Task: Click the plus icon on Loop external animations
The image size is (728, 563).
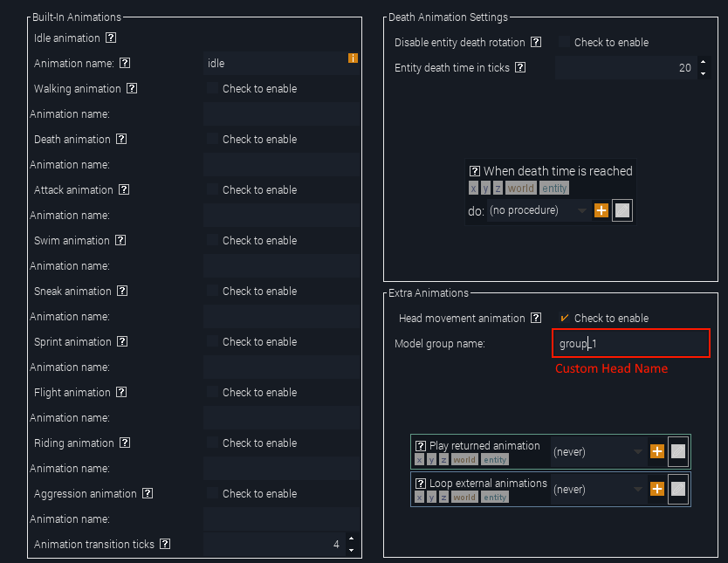Action: (x=657, y=489)
